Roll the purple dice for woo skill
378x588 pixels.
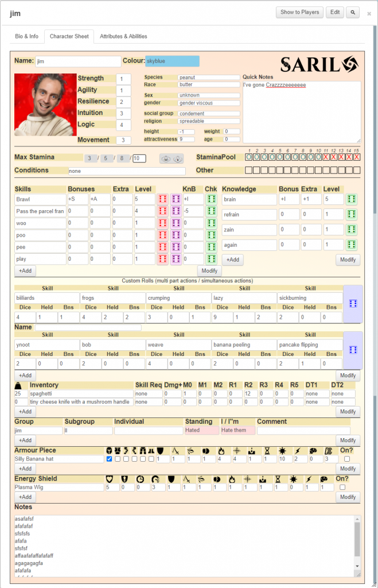pos(176,223)
